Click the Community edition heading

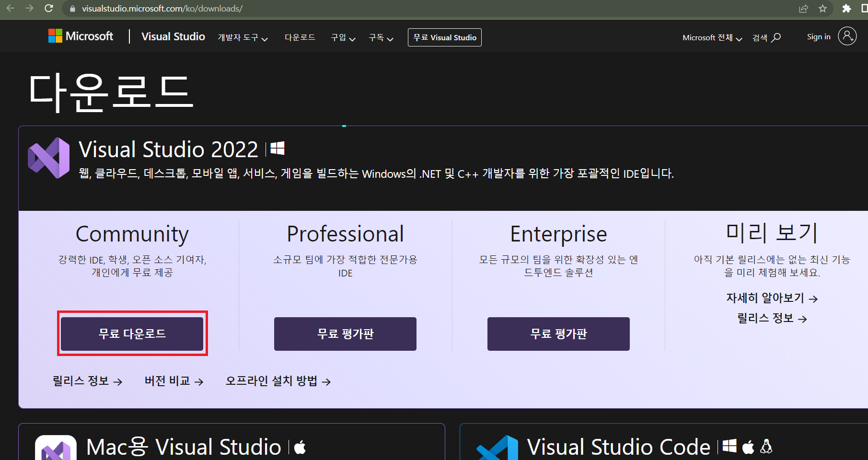(x=132, y=234)
